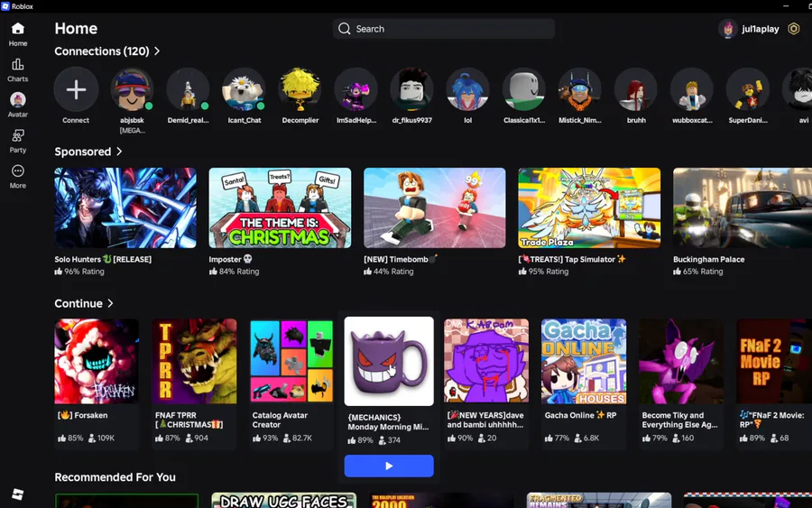Open the [NEW] Timebomb thumbnail

(435, 208)
